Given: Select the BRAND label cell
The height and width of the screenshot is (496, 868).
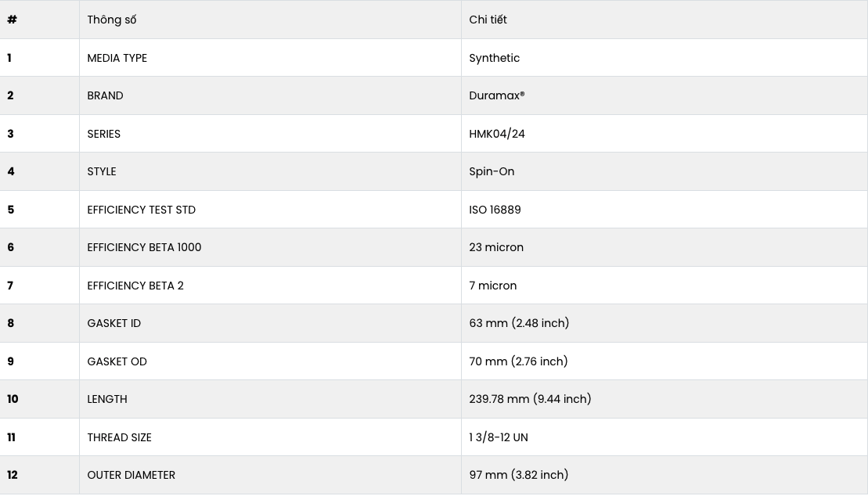Looking at the screenshot, I should (105, 95).
